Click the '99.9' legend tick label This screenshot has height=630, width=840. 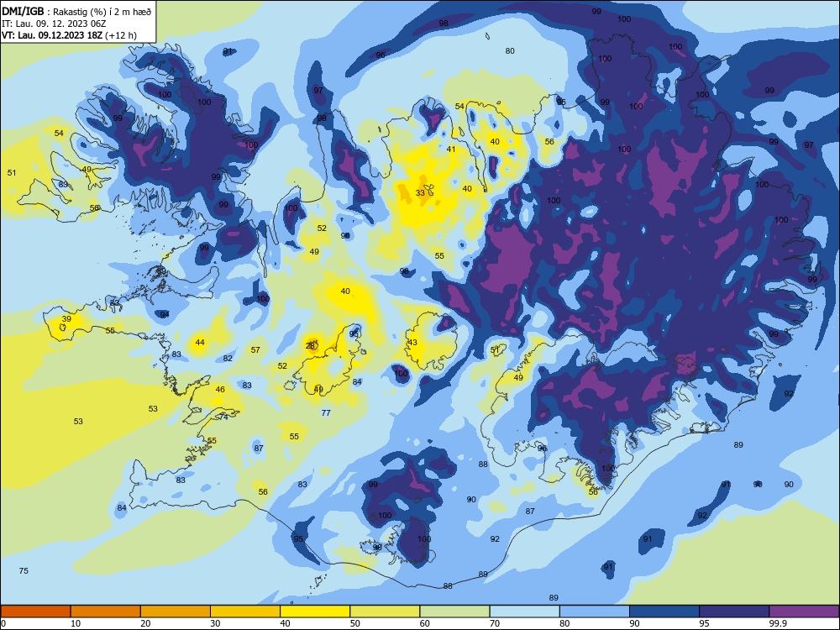point(778,623)
